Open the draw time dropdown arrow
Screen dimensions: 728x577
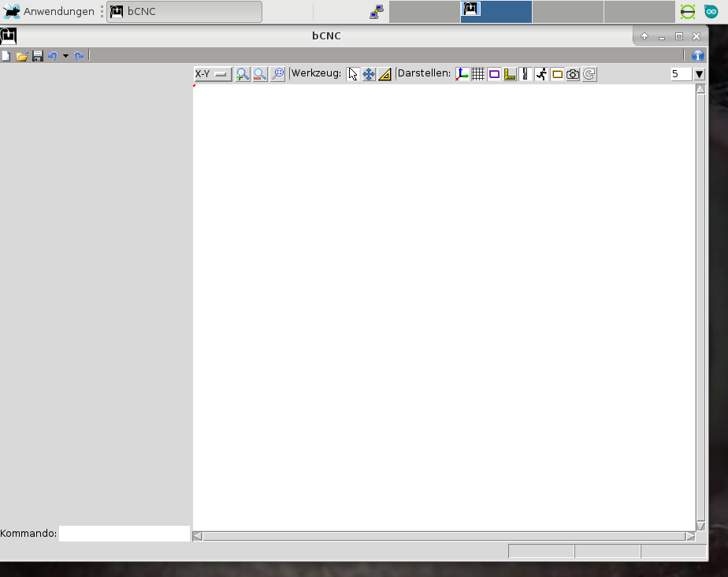point(699,74)
